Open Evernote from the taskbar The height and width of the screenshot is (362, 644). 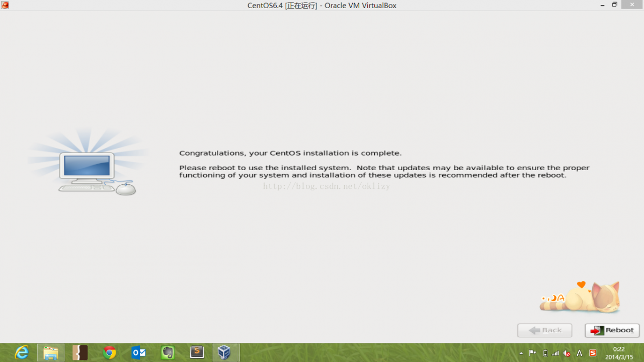pos(168,352)
